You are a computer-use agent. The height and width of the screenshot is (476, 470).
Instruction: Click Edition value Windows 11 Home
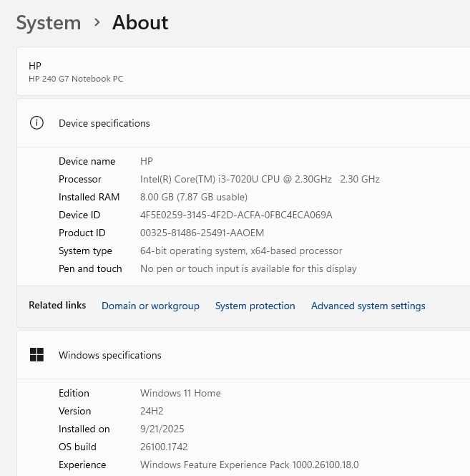point(180,393)
